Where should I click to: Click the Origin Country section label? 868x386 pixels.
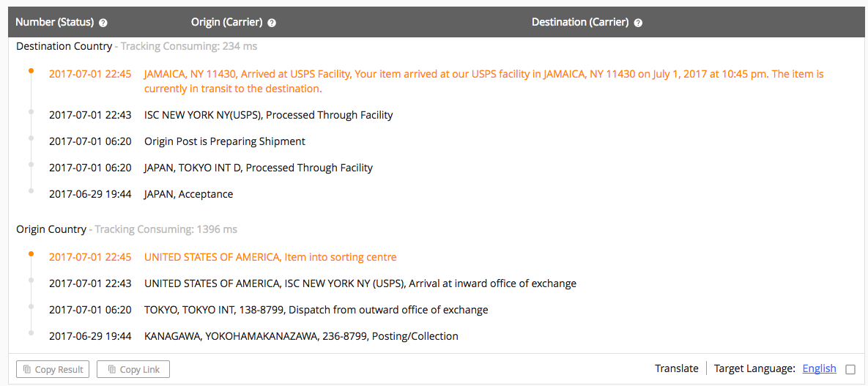pos(51,229)
